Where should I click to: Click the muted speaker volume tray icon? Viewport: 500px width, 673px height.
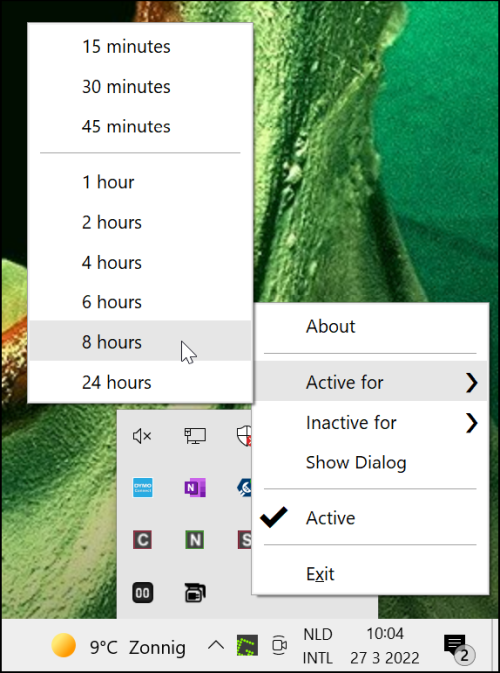coord(142,436)
